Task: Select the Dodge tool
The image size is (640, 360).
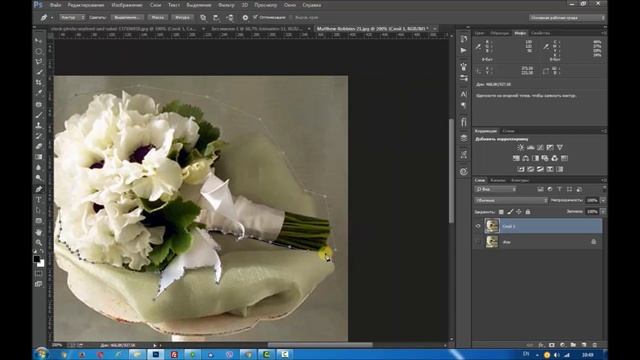Action: click(39, 178)
